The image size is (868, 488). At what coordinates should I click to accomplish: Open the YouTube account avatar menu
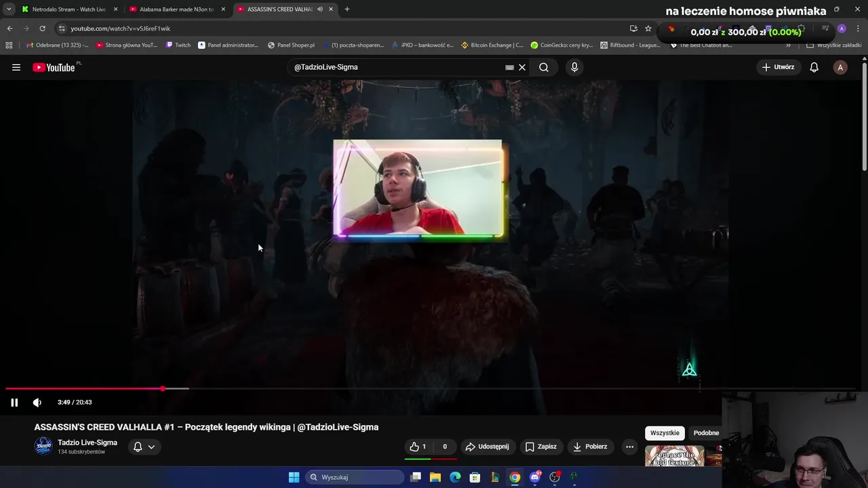tap(840, 67)
